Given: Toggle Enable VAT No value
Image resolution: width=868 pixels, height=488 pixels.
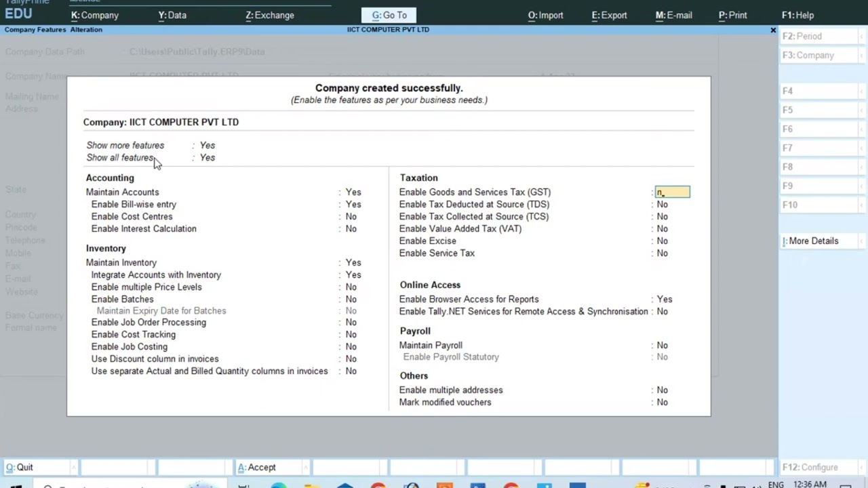Looking at the screenshot, I should click(x=662, y=229).
